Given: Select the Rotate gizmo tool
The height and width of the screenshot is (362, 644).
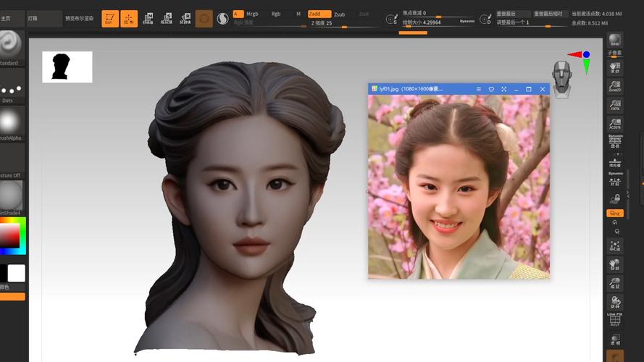Looking at the screenshot, I should point(185,18).
